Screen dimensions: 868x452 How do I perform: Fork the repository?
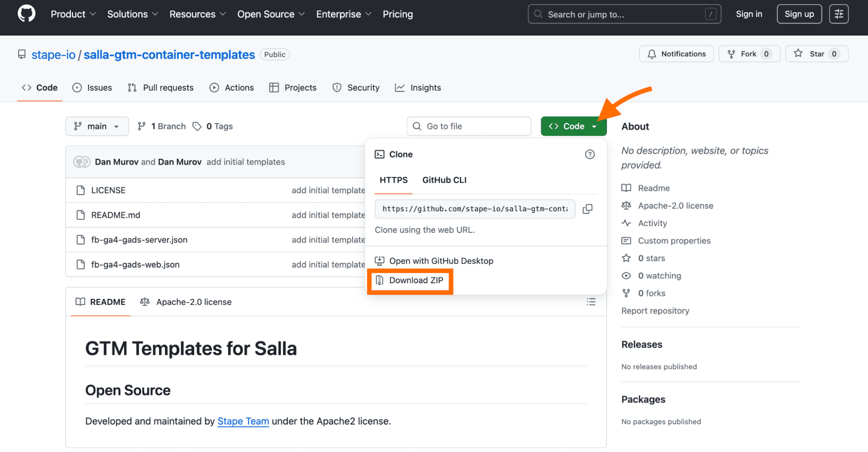pos(749,54)
